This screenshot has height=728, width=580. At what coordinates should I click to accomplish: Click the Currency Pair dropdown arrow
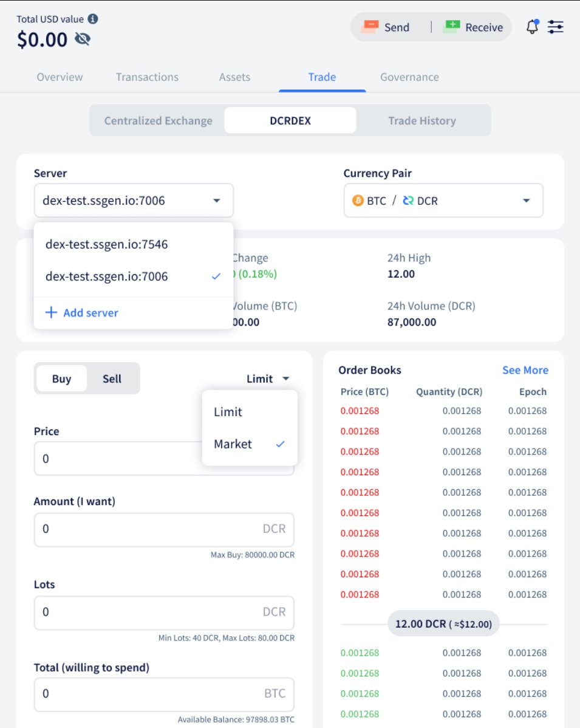(x=526, y=201)
